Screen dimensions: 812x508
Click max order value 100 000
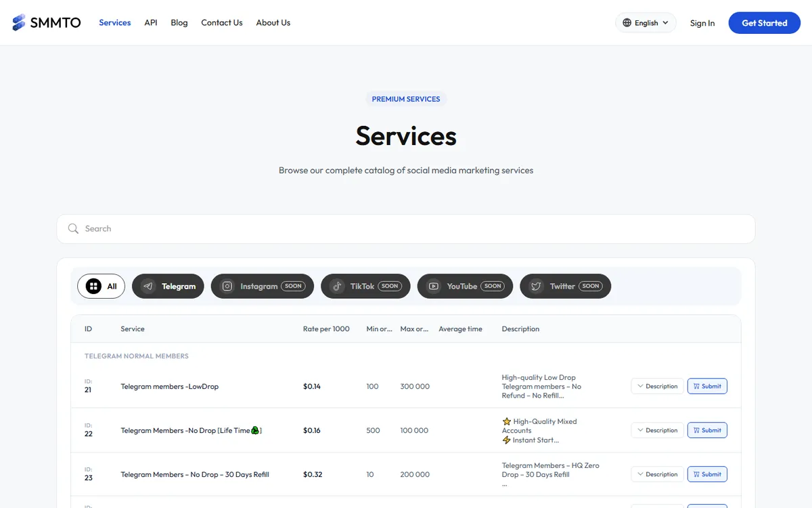pyautogui.click(x=414, y=430)
